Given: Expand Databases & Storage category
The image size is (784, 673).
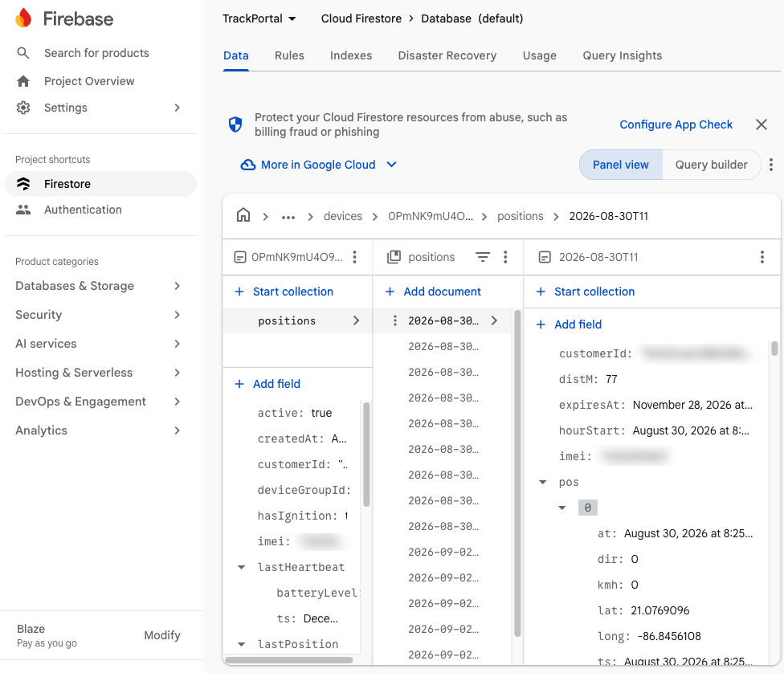Looking at the screenshot, I should pyautogui.click(x=177, y=286).
